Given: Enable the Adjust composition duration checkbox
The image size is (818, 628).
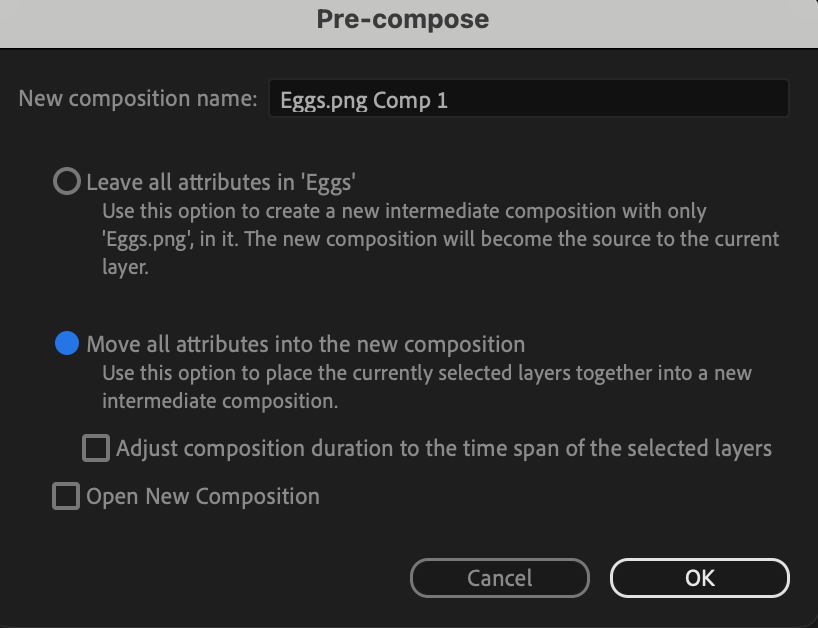Looking at the screenshot, I should pyautogui.click(x=96, y=448).
